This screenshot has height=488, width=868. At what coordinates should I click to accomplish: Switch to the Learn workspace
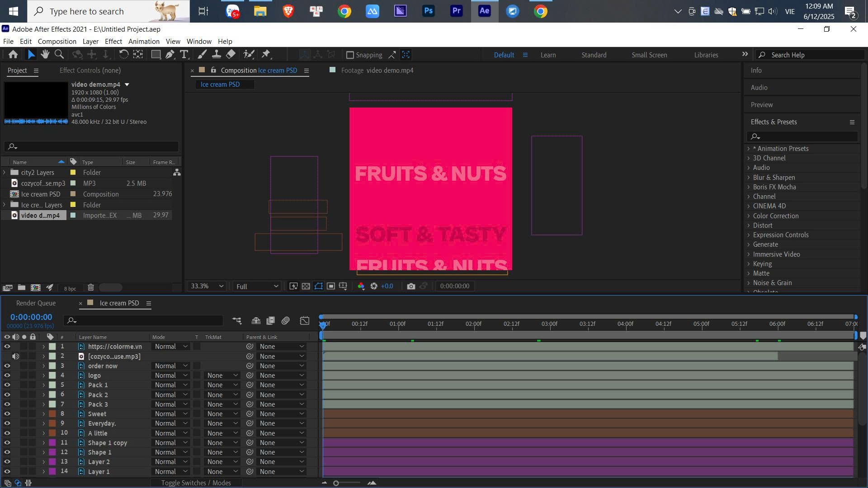pos(548,55)
